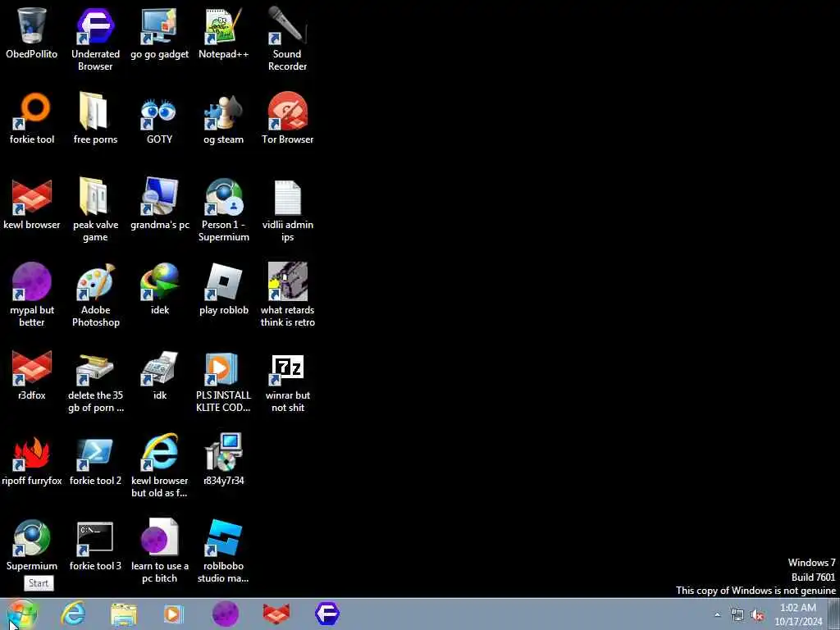The image size is (840, 630).
Task: Open the clock showing 1:02 AM
Action: (x=798, y=614)
